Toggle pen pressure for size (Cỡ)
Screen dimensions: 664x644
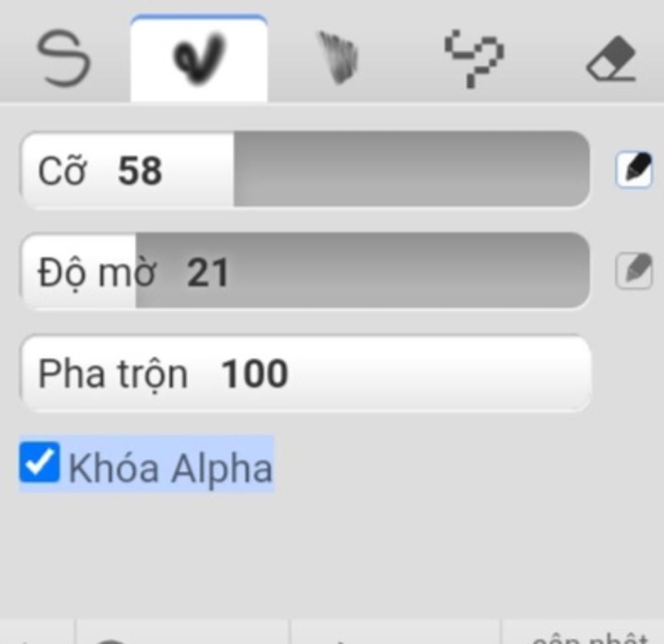[x=634, y=170]
